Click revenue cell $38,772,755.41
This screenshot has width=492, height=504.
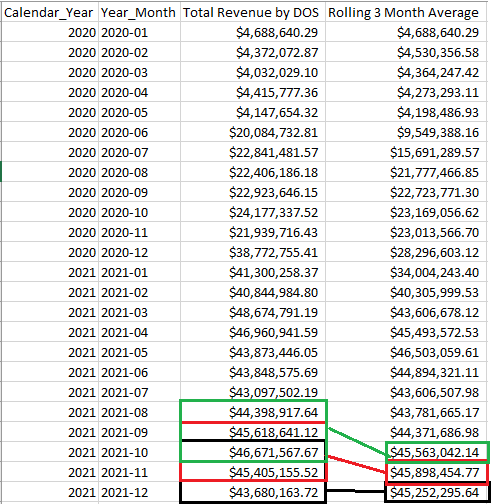coord(253,252)
